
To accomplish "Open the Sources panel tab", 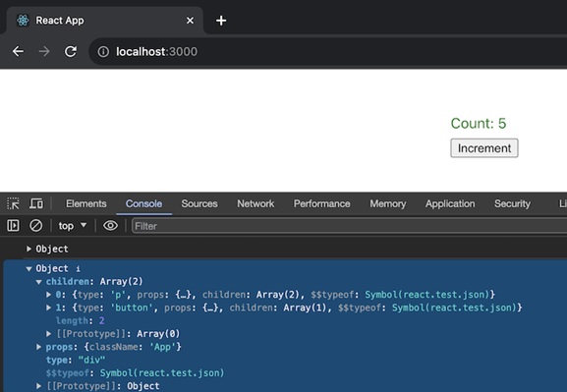I will 199,204.
